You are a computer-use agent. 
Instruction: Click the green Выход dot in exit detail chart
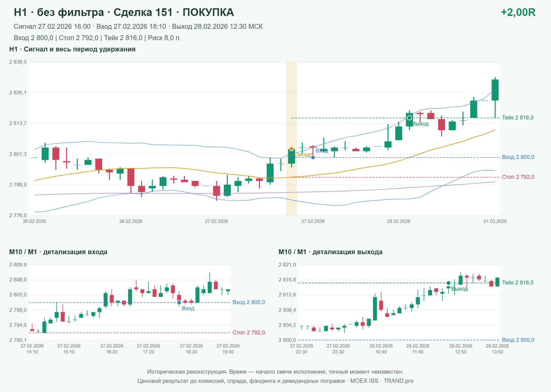(x=448, y=283)
